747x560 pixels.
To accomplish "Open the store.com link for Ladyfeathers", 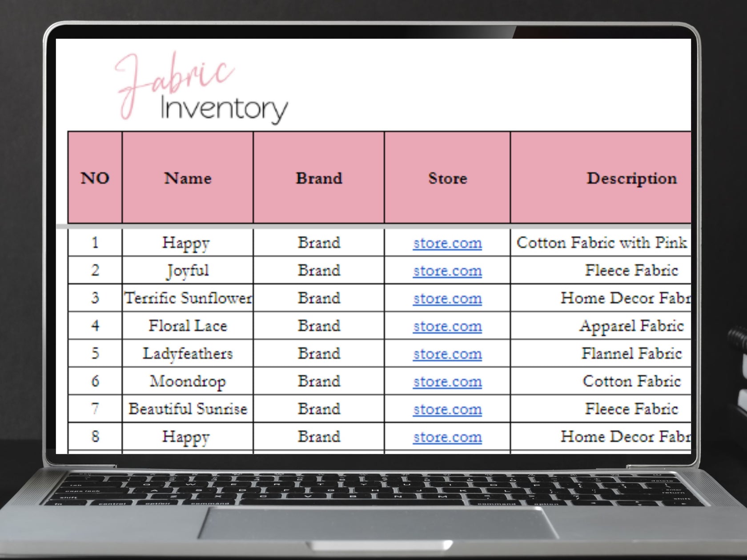I will pyautogui.click(x=446, y=354).
